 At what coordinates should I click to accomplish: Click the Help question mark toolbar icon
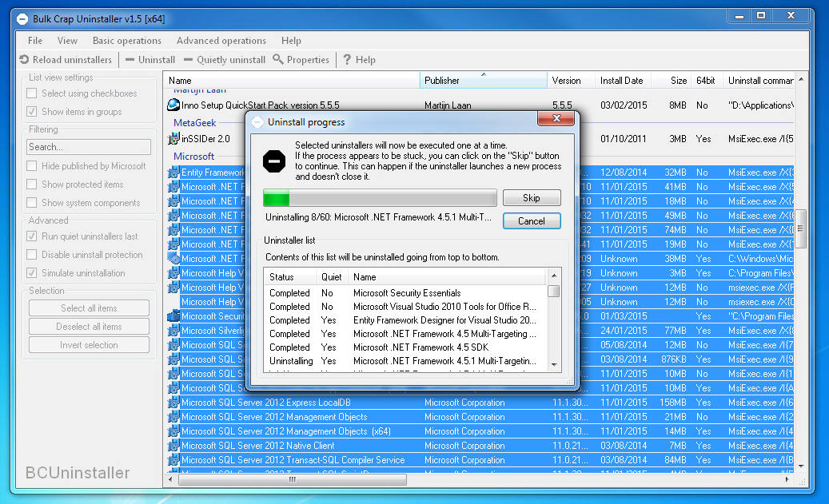tap(347, 60)
